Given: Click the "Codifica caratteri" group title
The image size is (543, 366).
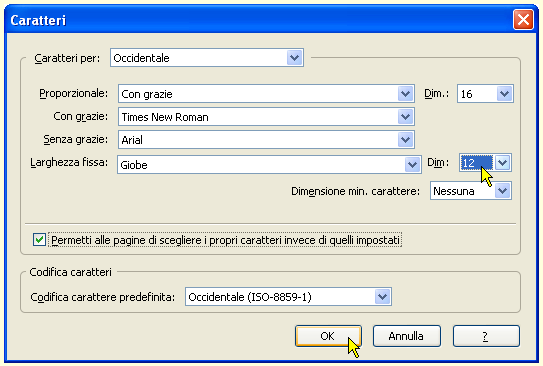Looking at the screenshot, I should click(71, 272).
